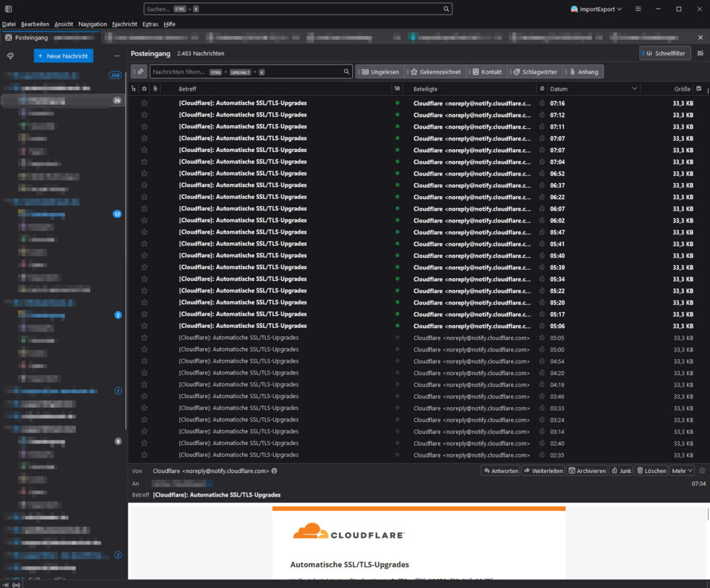This screenshot has width=710, height=588.
Task: Archive the message with Archivieren
Action: pos(587,471)
